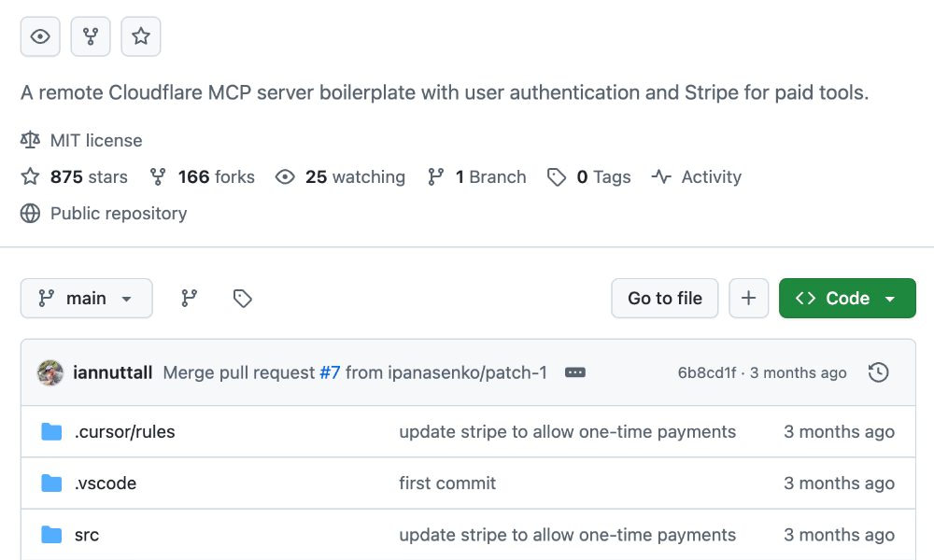Expand the commit message ellipsis
The width and height of the screenshot is (934, 560).
tap(575, 371)
